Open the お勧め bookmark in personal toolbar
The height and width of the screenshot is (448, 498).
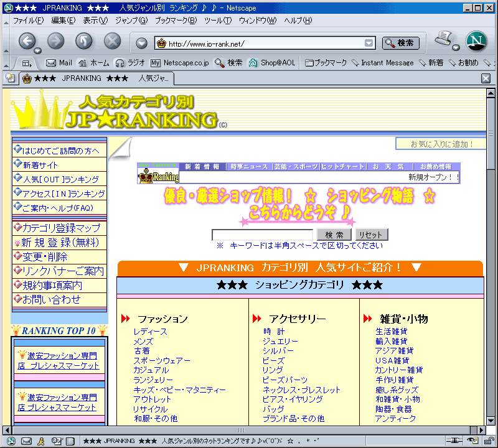(463, 63)
